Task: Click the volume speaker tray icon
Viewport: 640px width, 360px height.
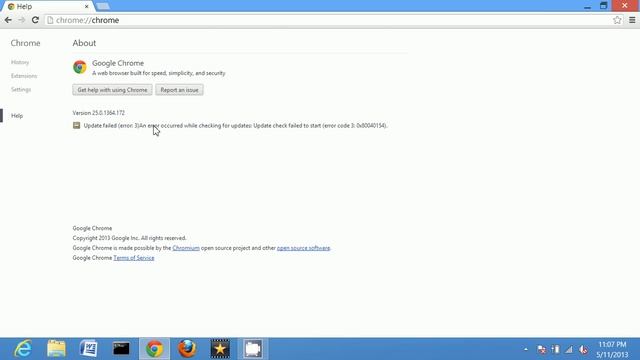Action: 583,349
